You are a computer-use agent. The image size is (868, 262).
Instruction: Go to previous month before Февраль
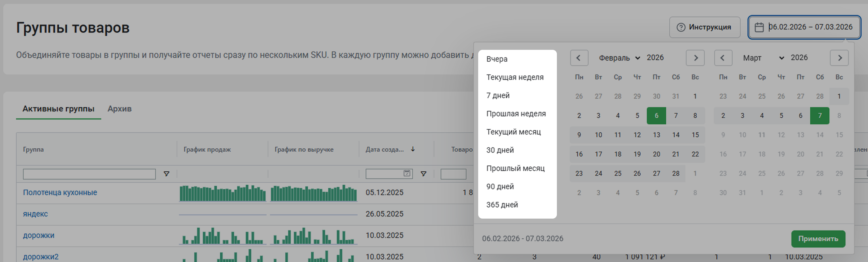(x=579, y=58)
